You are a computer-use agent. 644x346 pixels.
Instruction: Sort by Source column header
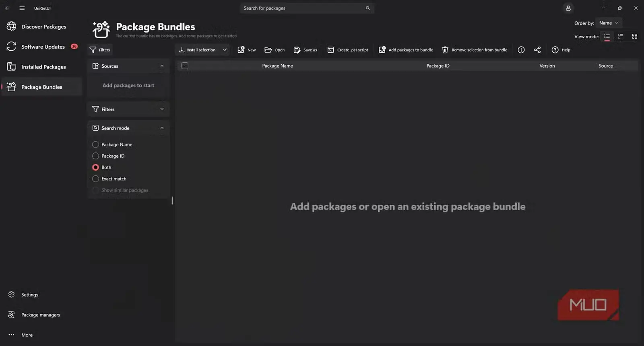pyautogui.click(x=605, y=66)
